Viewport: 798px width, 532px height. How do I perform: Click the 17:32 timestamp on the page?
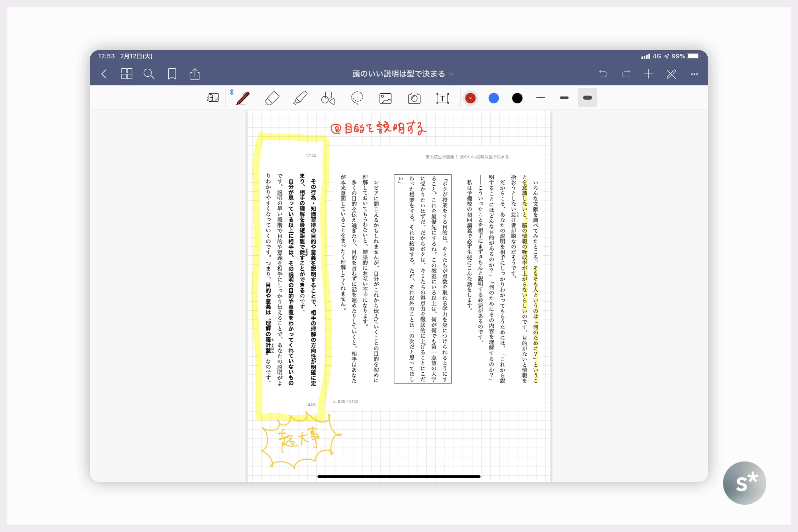pos(310,155)
